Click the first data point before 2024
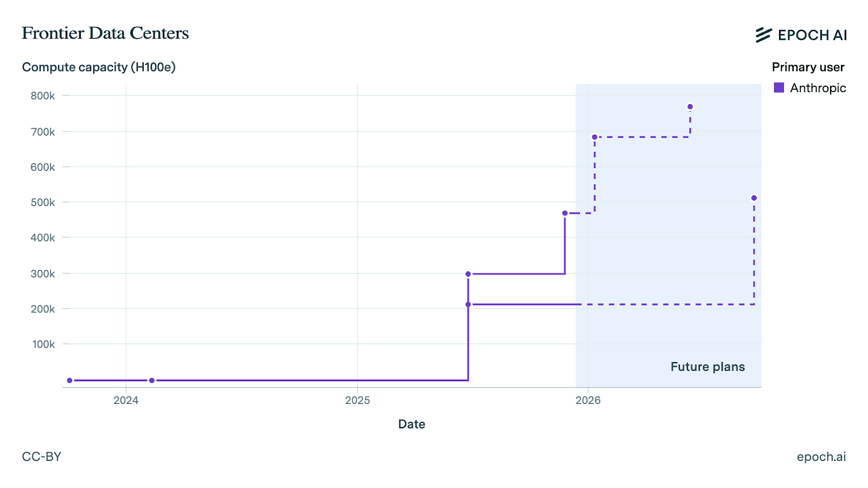This screenshot has width=868, height=488. tap(69, 380)
